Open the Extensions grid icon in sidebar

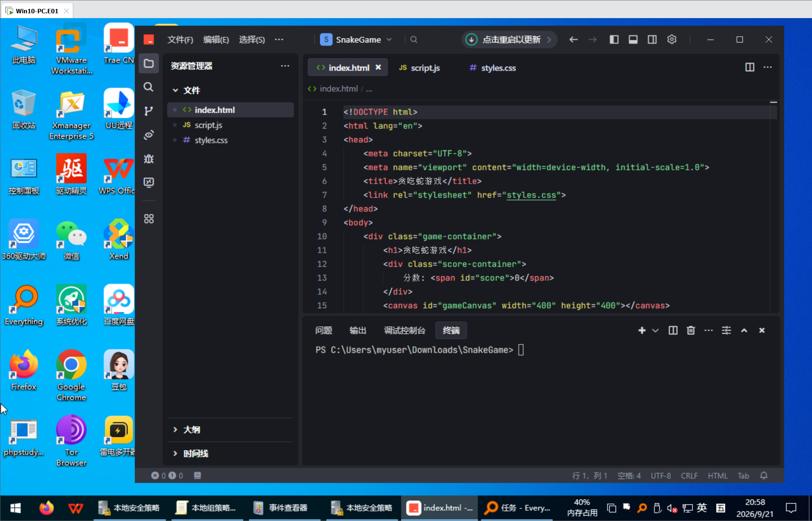click(149, 219)
